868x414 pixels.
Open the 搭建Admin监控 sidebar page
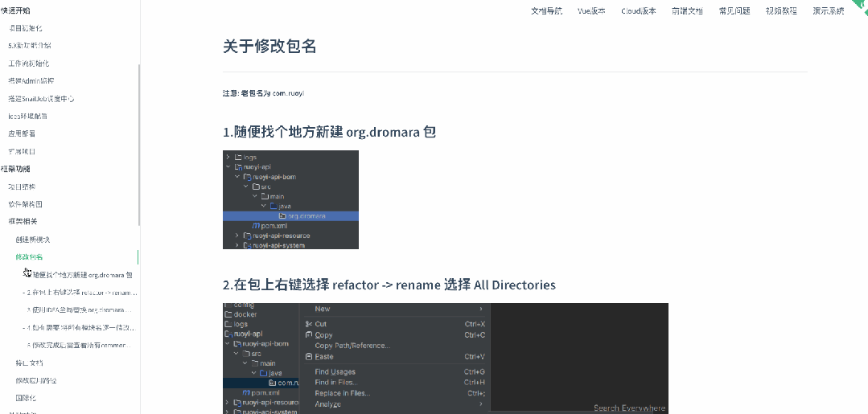31,81
